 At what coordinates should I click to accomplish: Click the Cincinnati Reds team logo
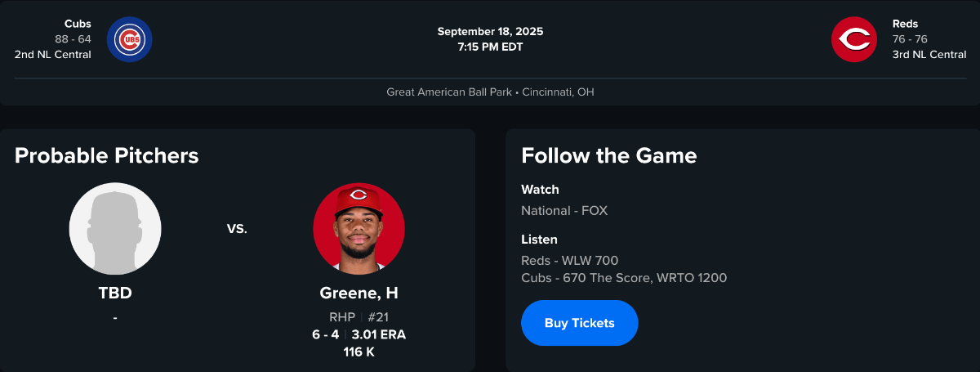[x=853, y=39]
